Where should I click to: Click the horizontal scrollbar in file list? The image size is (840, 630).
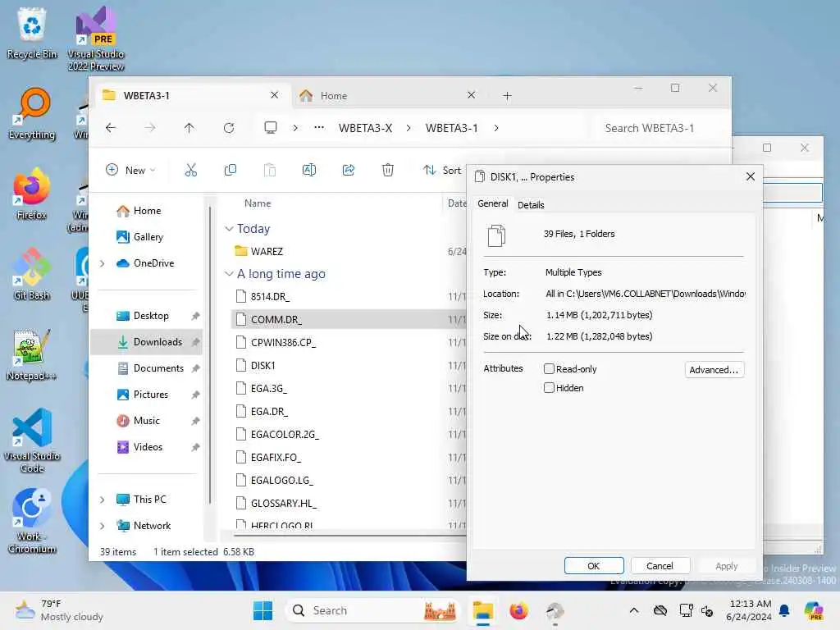coord(348,535)
